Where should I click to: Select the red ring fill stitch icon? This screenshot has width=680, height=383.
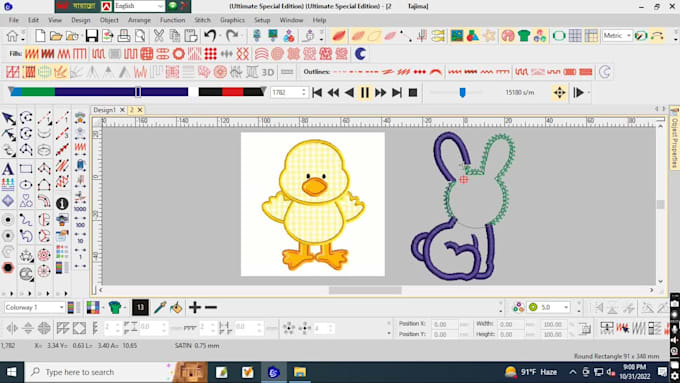point(179,54)
